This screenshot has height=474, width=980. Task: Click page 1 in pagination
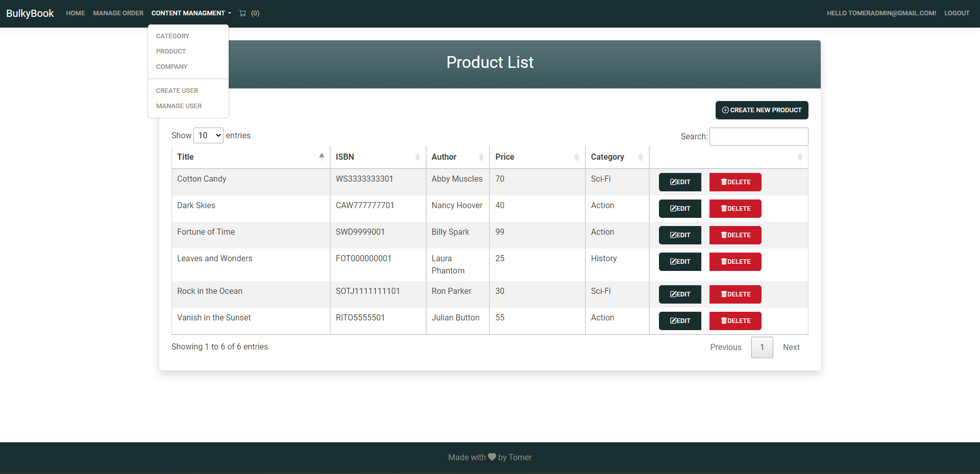762,347
